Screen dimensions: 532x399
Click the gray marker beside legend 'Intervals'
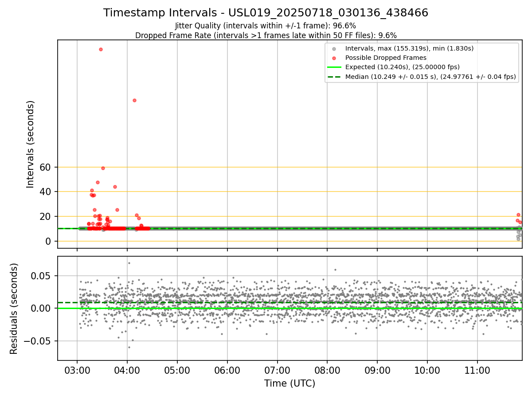335,48
